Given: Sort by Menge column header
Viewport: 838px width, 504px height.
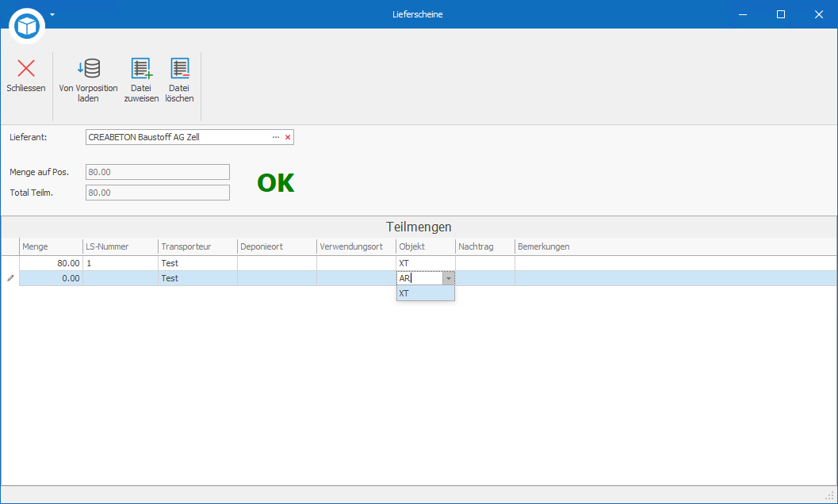Looking at the screenshot, I should tap(51, 247).
